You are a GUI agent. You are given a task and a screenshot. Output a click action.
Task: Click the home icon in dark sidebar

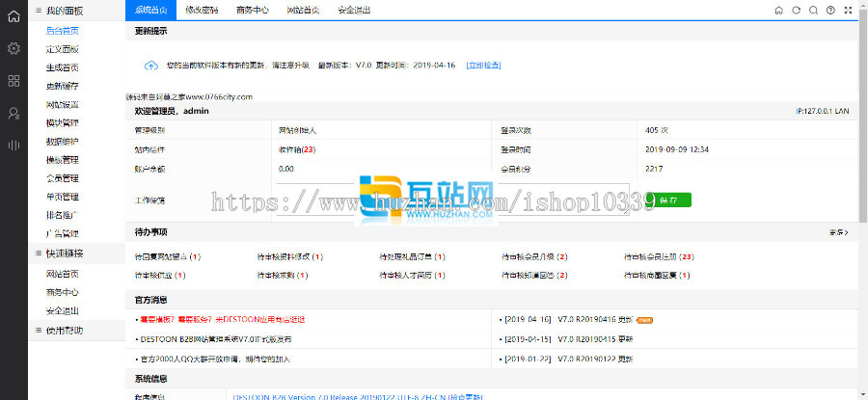(14, 16)
